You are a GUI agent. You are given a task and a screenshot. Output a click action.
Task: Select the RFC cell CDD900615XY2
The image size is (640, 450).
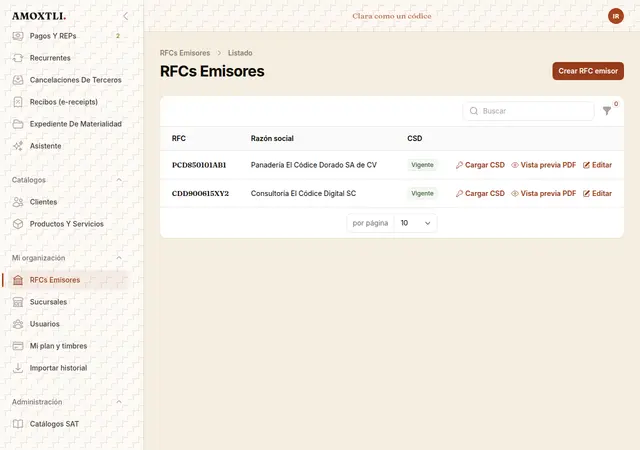pyautogui.click(x=200, y=194)
